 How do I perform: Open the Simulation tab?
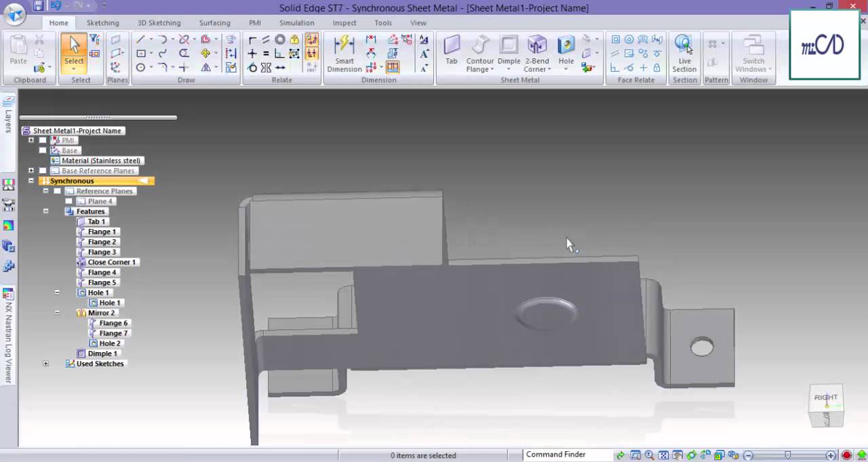pos(296,23)
